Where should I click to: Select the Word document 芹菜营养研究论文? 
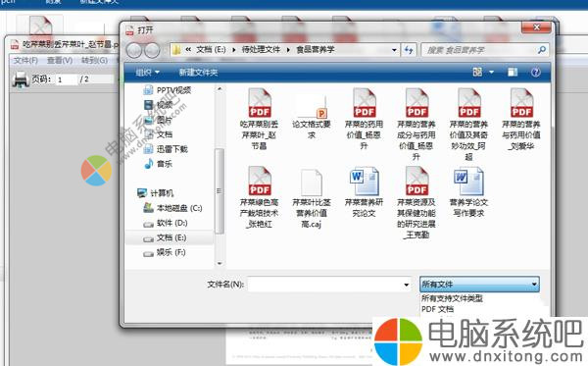coord(364,192)
